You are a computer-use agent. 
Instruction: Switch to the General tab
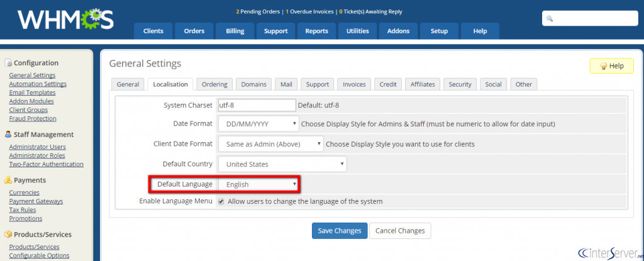[128, 84]
